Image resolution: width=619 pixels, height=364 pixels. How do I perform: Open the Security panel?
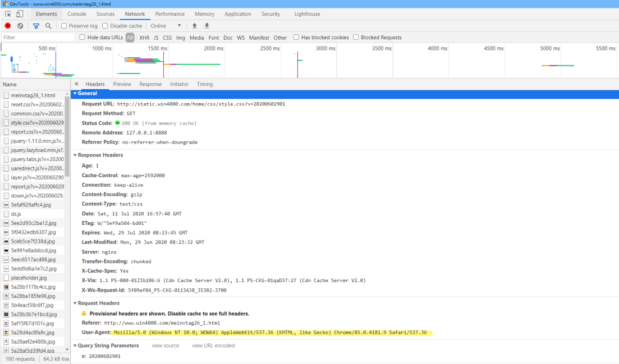(271, 14)
